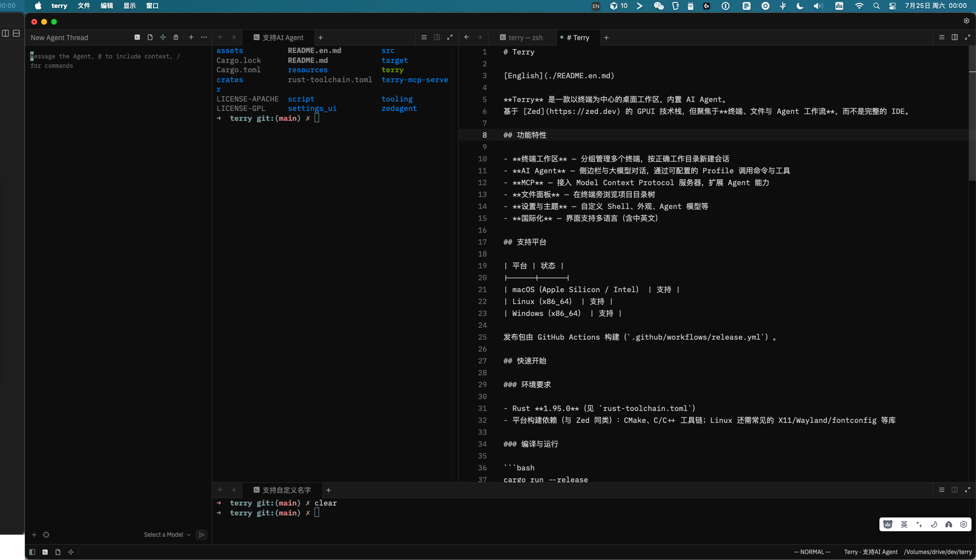Click the editor vertical scrollbar thumb
Screen dimensions: 976x560
click(972, 114)
